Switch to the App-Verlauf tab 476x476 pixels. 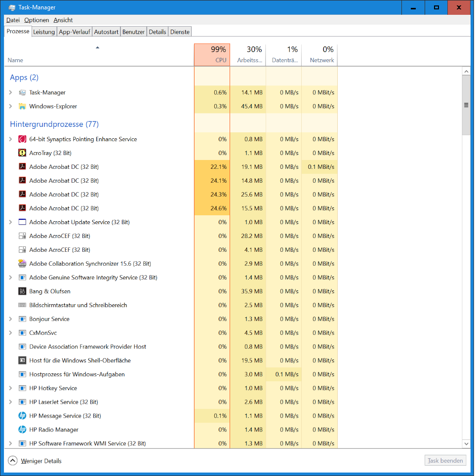[75, 32]
